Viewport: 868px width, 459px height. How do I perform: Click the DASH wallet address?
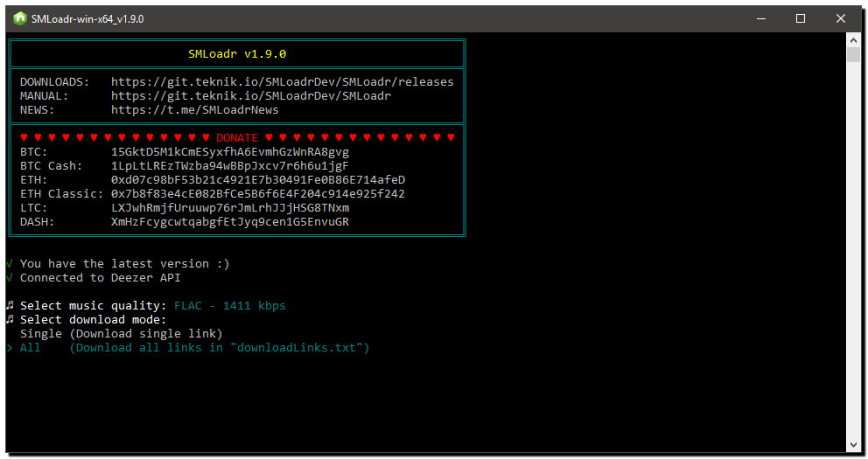coord(230,222)
